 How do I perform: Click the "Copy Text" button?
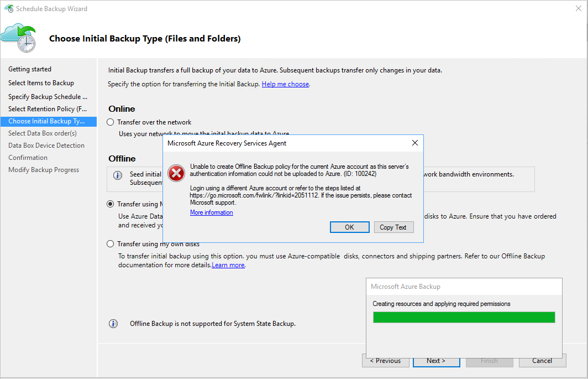[x=393, y=227]
